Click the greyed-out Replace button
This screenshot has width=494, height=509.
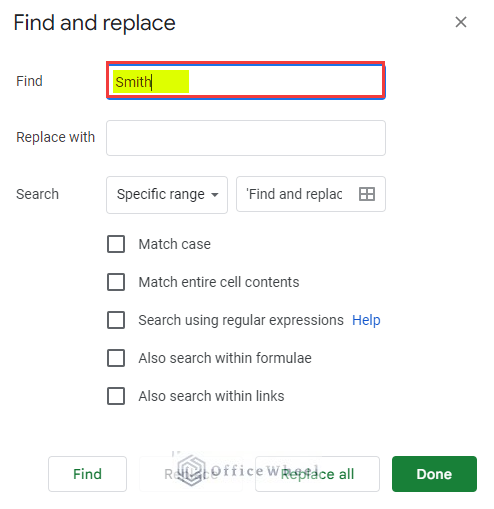point(191,474)
